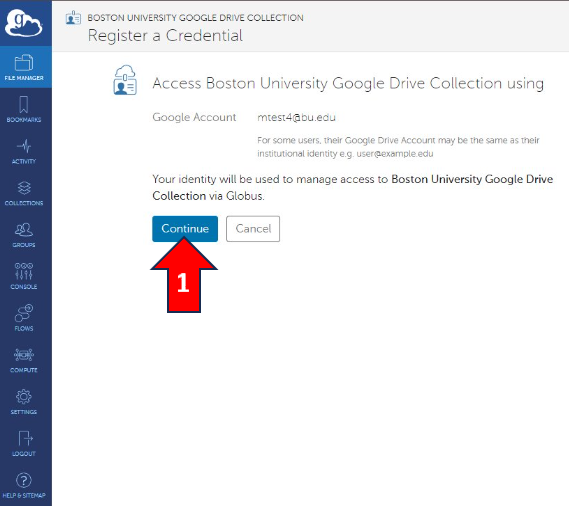
Task: Click the Continue button
Action: click(185, 229)
